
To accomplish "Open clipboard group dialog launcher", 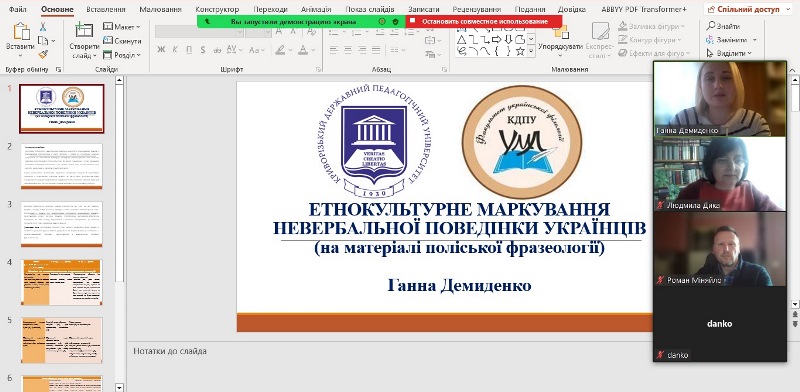I will coord(58,69).
